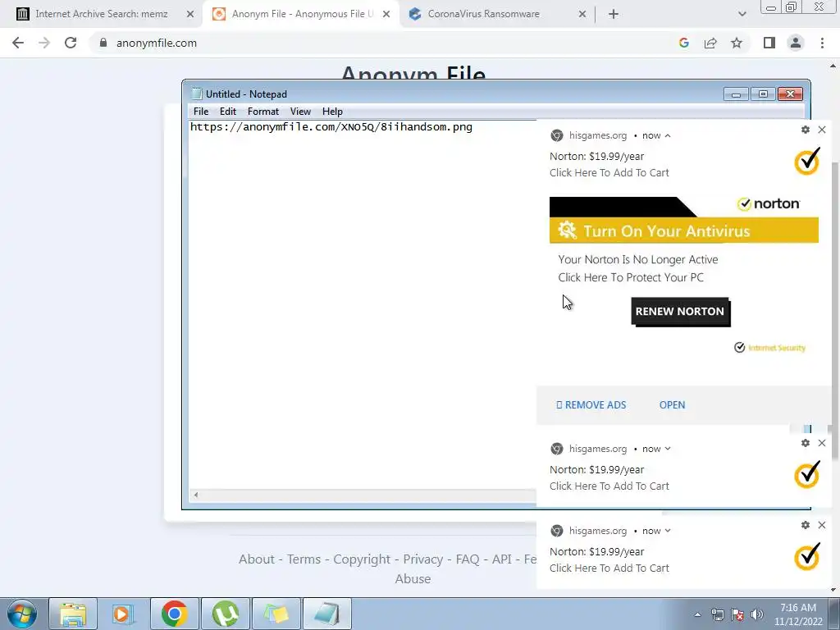Screen dimensions: 840x630
Task: Collapse the expanded hisgames.org notification
Action: click(x=668, y=135)
